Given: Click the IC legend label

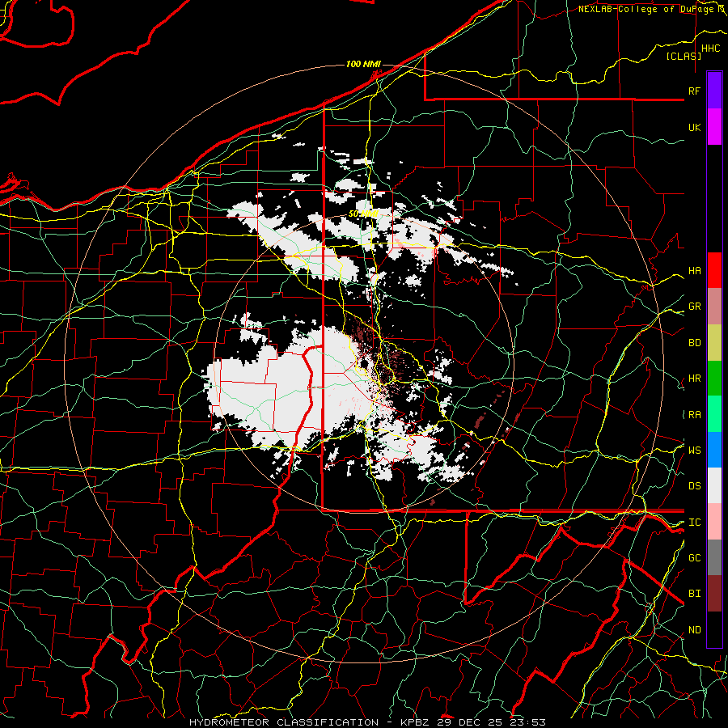Looking at the screenshot, I should [x=694, y=522].
